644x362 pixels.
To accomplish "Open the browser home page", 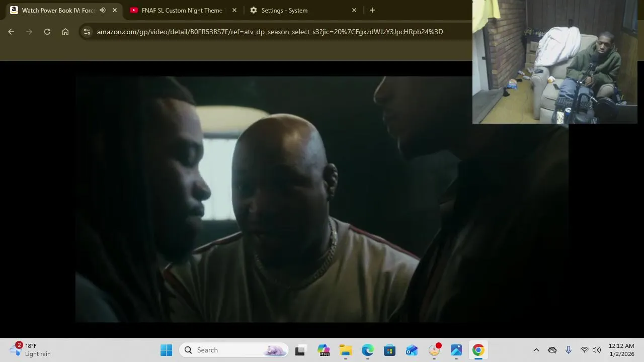I will [x=65, y=32].
